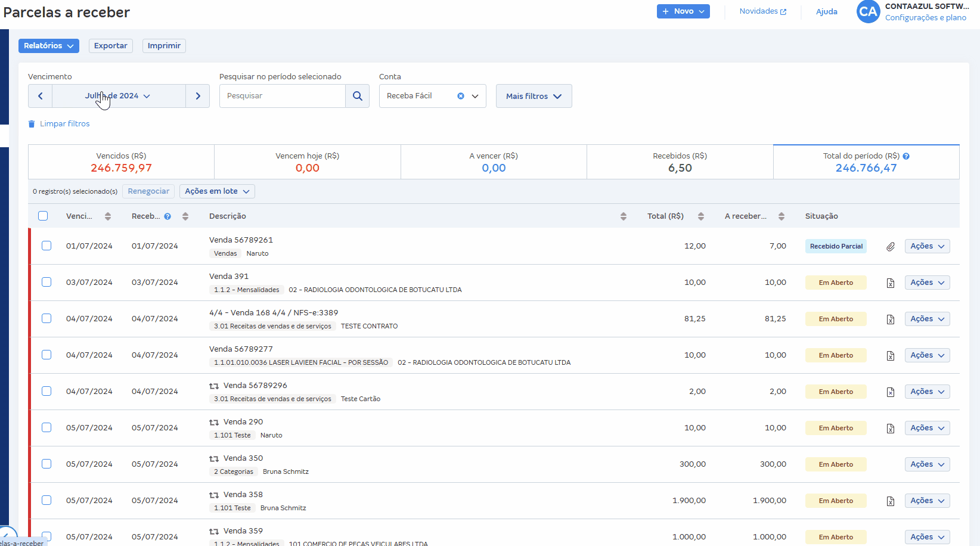Sort by the Descrição column arrows
This screenshot has height=546, width=980.
click(624, 216)
